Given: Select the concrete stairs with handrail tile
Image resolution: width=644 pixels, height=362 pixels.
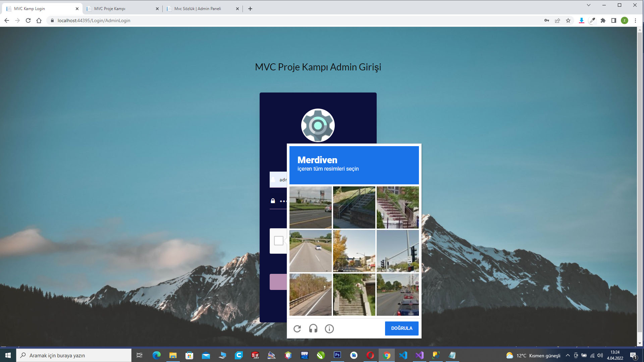Looking at the screenshot, I should (354, 207).
